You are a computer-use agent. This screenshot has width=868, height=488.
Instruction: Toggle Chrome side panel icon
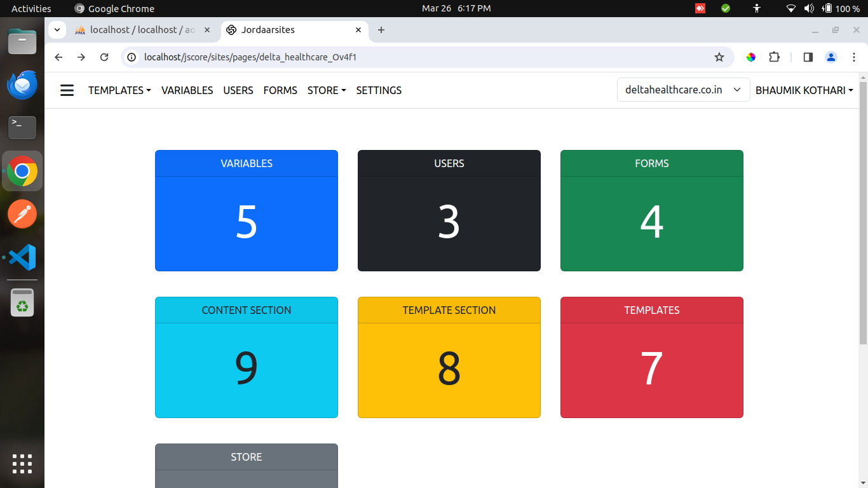(x=808, y=57)
